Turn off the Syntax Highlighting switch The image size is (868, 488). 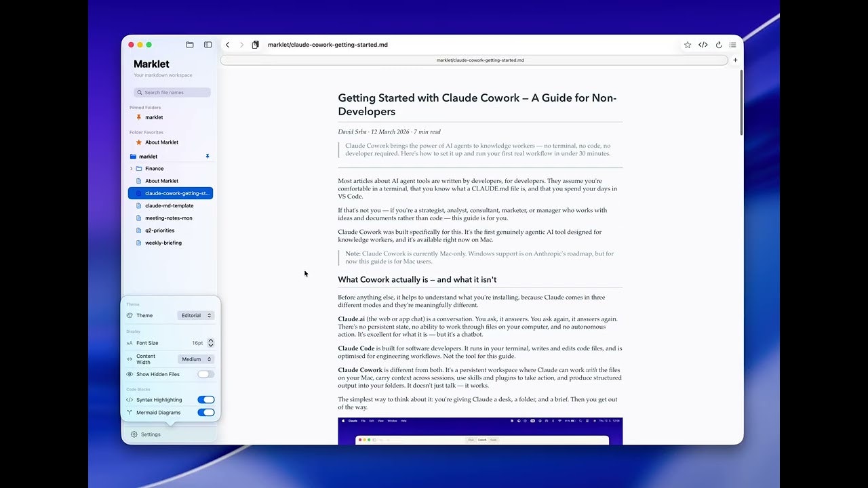206,400
